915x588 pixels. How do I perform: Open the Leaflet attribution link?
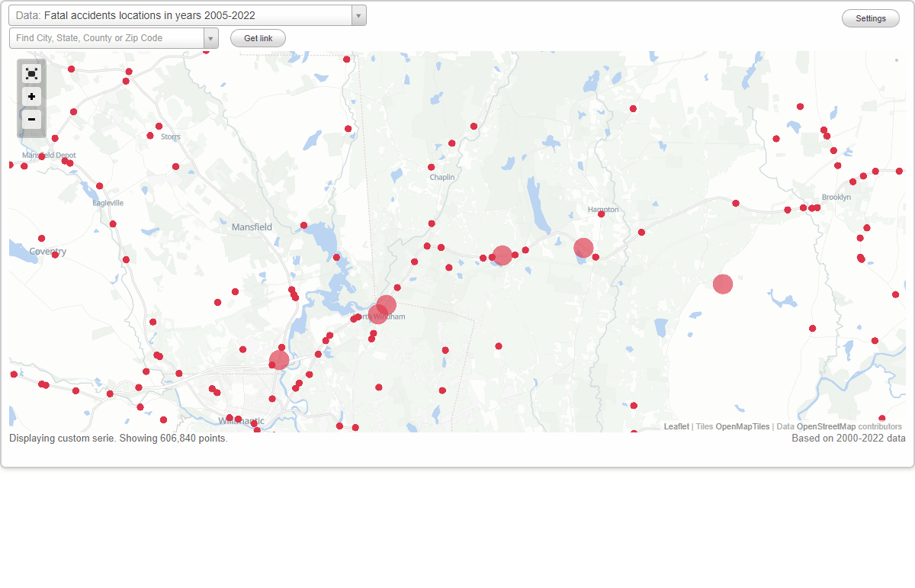pos(676,426)
